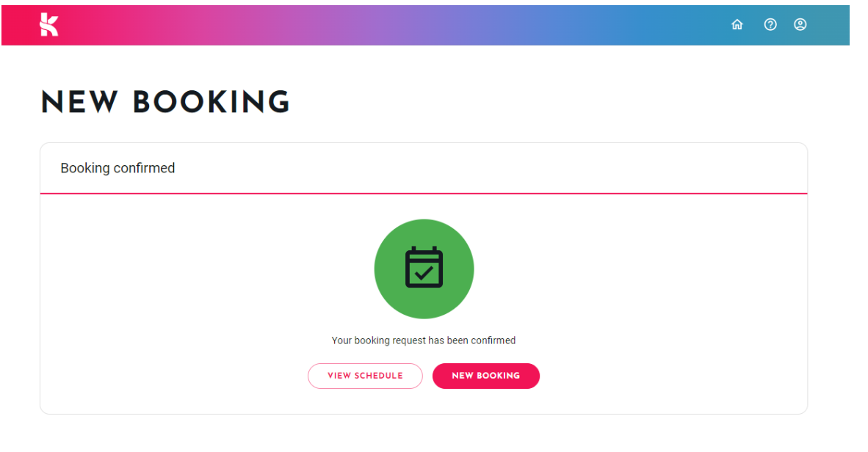Click the white K logo in header

point(48,25)
